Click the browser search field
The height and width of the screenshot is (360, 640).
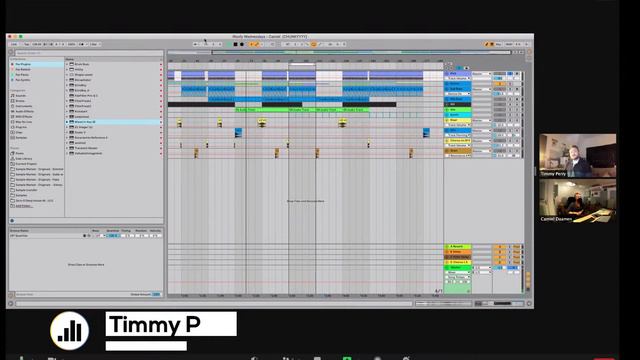coord(89,53)
